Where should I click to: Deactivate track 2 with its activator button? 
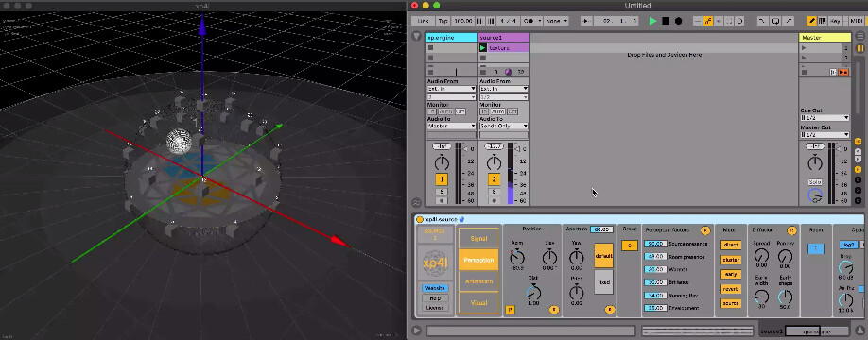494,179
